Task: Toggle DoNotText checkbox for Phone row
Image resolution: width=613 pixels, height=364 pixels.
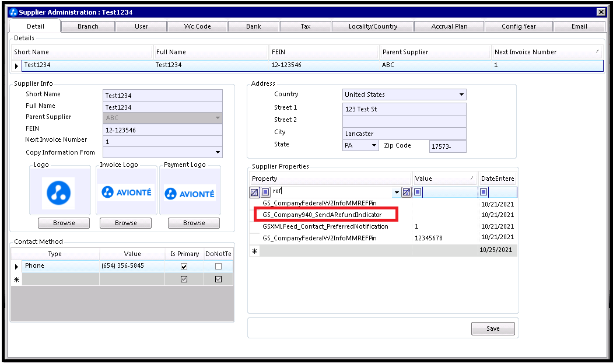Action: click(219, 266)
